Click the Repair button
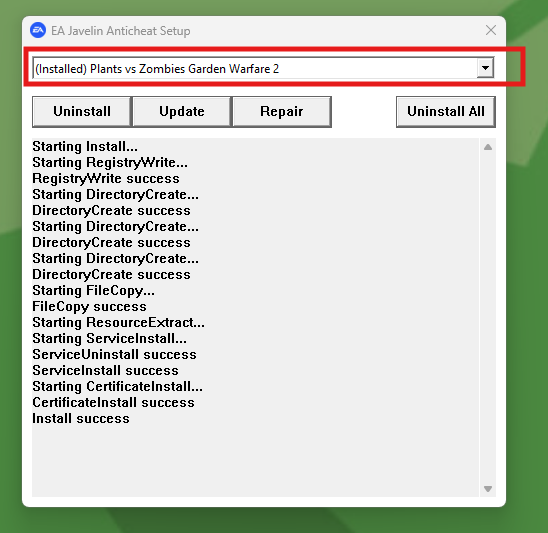Screen dimensions: 548x533 tap(282, 111)
